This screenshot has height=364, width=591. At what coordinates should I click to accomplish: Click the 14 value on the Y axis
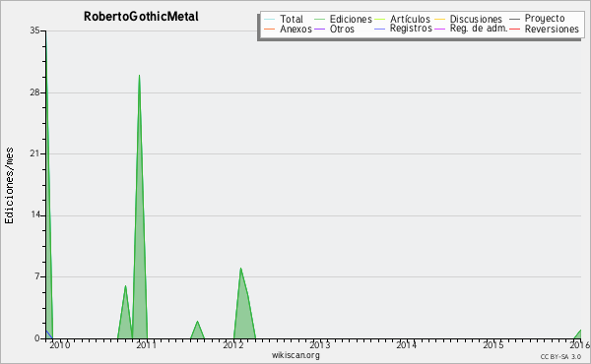[x=34, y=215]
